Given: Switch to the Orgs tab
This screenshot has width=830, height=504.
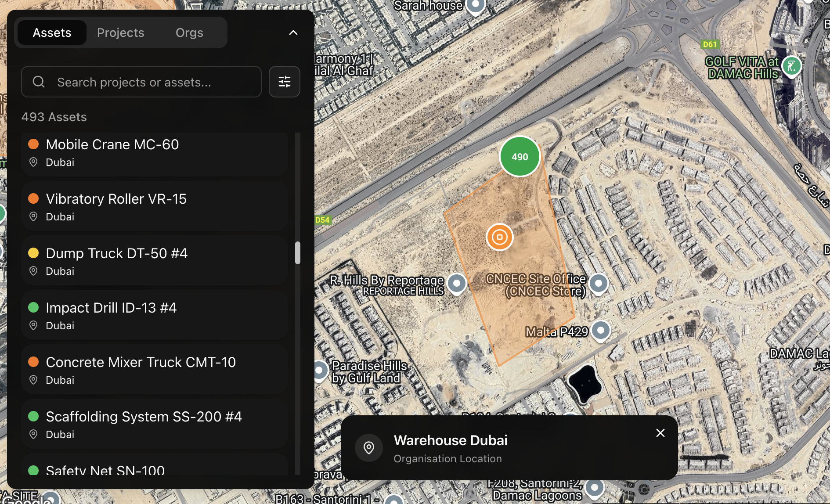Looking at the screenshot, I should click(x=189, y=32).
